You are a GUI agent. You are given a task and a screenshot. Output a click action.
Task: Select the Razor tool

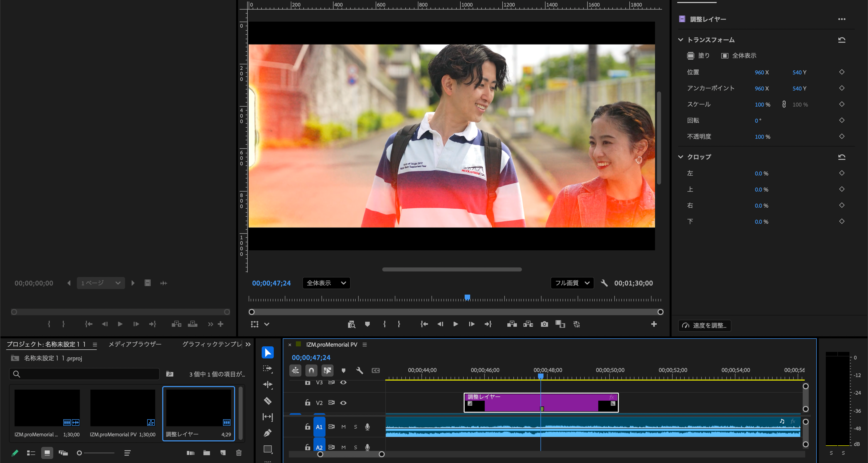click(x=267, y=401)
